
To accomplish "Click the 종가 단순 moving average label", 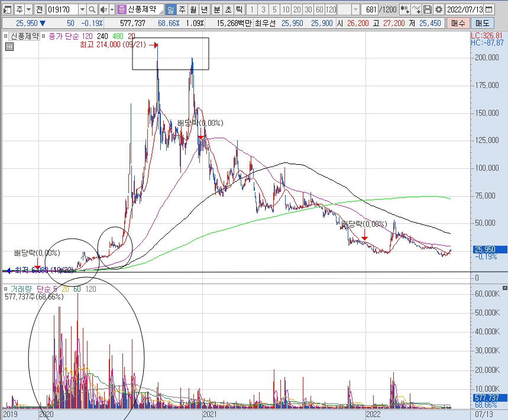I will point(64,36).
